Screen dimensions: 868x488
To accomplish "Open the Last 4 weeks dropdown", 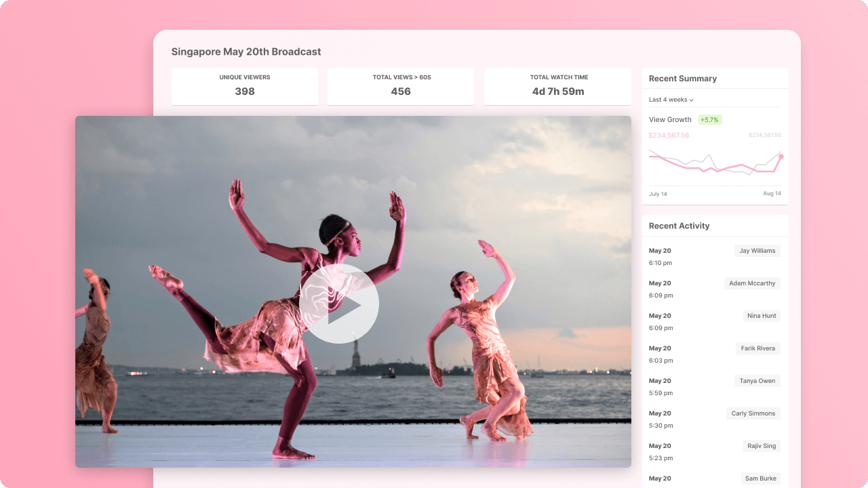I will point(671,100).
